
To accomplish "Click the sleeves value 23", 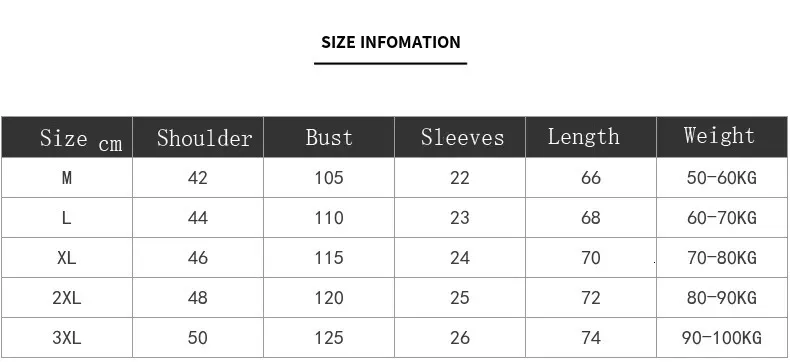I will click(459, 218).
